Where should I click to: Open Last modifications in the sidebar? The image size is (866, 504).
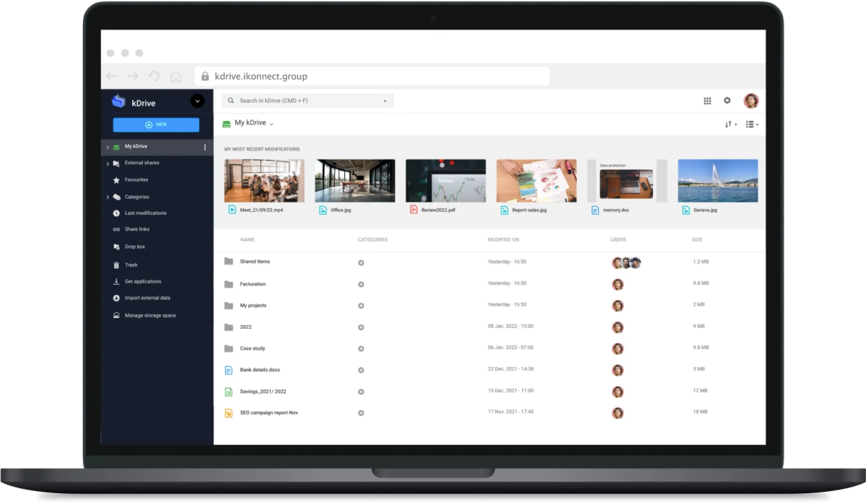[x=146, y=213]
